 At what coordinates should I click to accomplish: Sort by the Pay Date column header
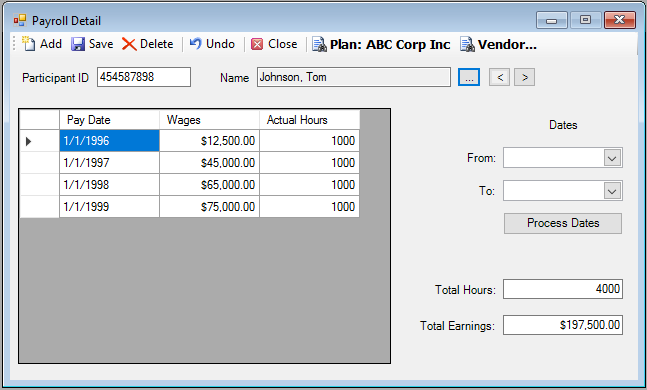pyautogui.click(x=109, y=120)
